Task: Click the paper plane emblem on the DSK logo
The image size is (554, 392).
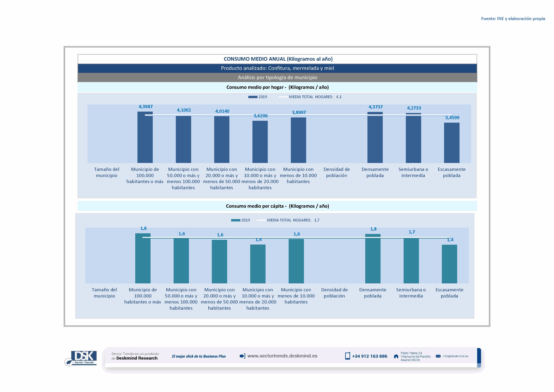Action: point(69,362)
